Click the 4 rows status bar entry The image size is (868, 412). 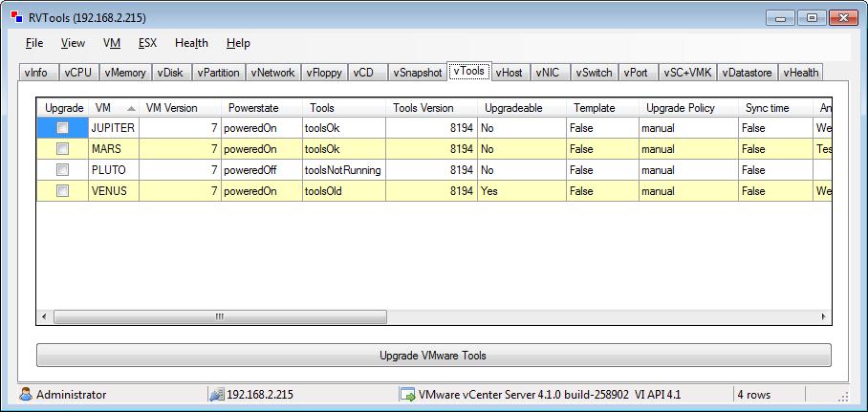point(754,395)
